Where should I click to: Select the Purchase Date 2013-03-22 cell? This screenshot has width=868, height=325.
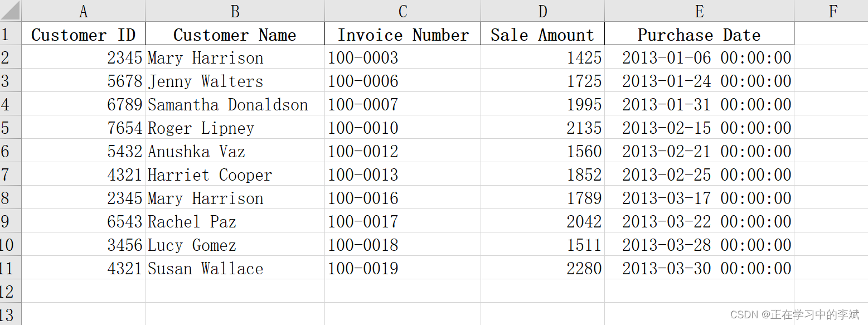699,221
